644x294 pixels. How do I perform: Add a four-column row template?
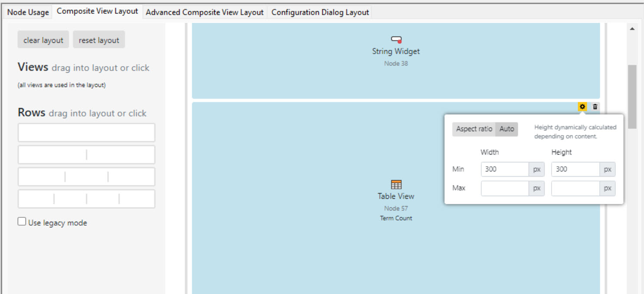click(x=86, y=199)
